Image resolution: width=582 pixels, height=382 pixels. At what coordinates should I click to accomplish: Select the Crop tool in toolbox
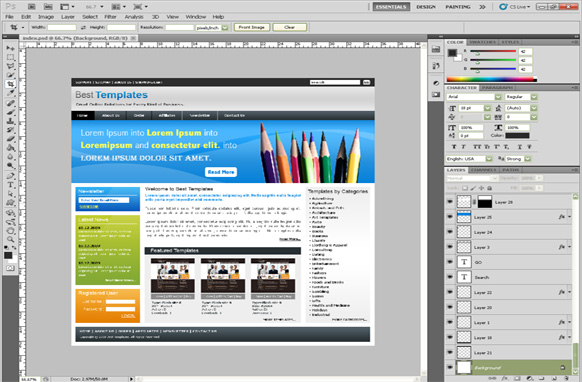click(x=10, y=84)
